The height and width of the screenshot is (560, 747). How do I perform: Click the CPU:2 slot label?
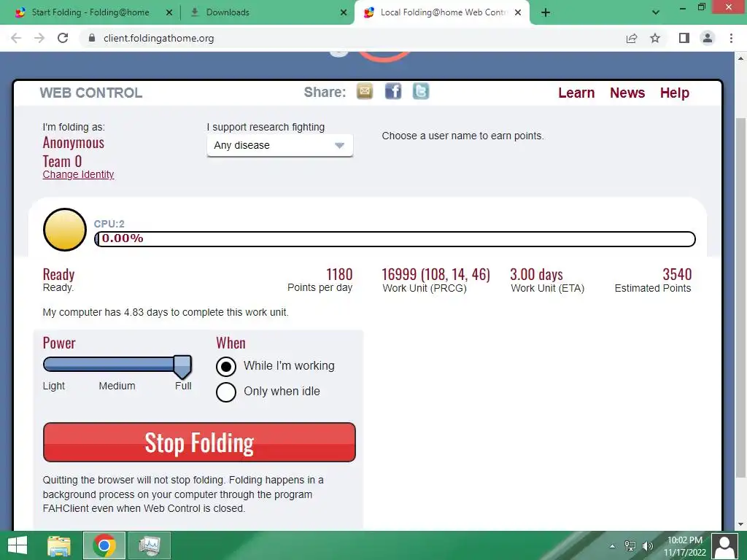coord(109,224)
